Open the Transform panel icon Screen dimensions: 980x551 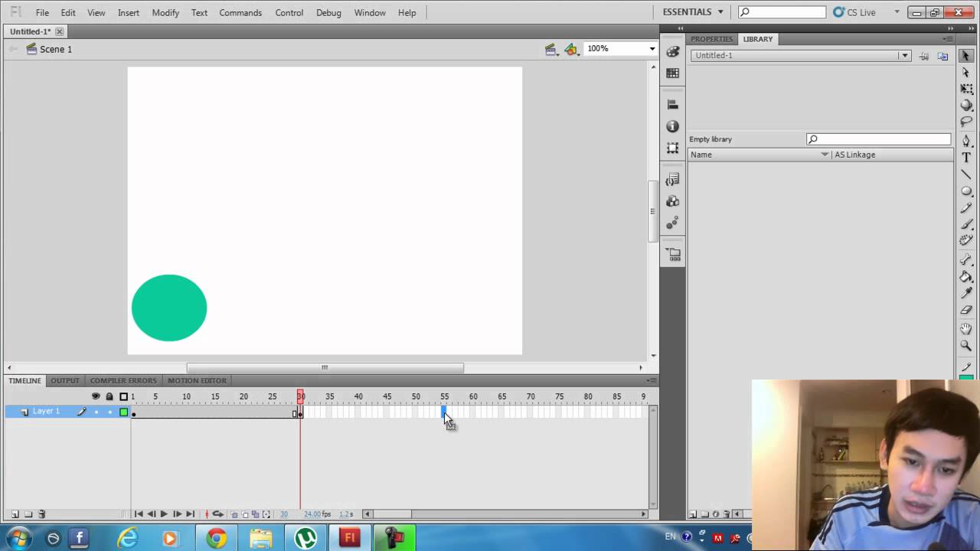coord(673,148)
